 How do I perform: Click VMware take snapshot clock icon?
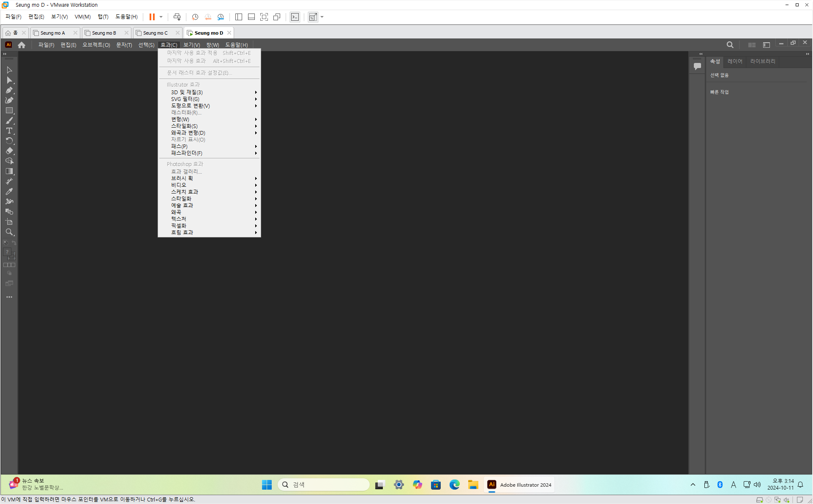tap(195, 17)
